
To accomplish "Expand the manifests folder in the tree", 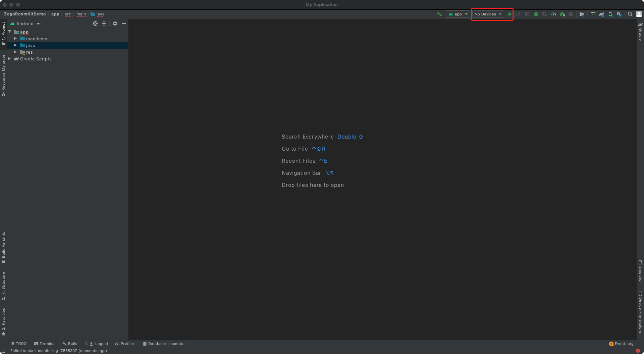I will pos(15,39).
